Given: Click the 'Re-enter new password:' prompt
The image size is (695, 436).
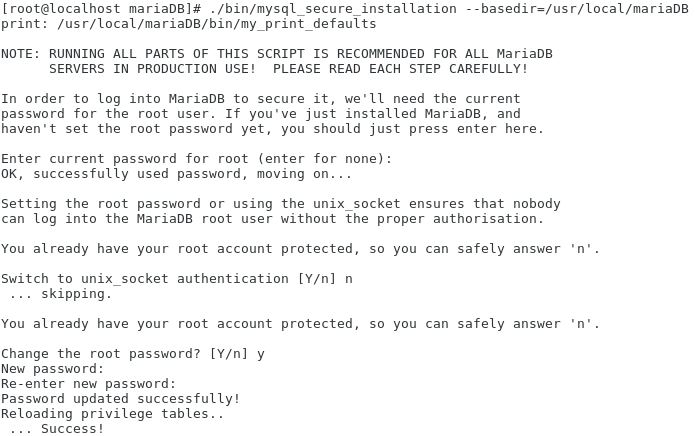Looking at the screenshot, I should (x=89, y=384).
